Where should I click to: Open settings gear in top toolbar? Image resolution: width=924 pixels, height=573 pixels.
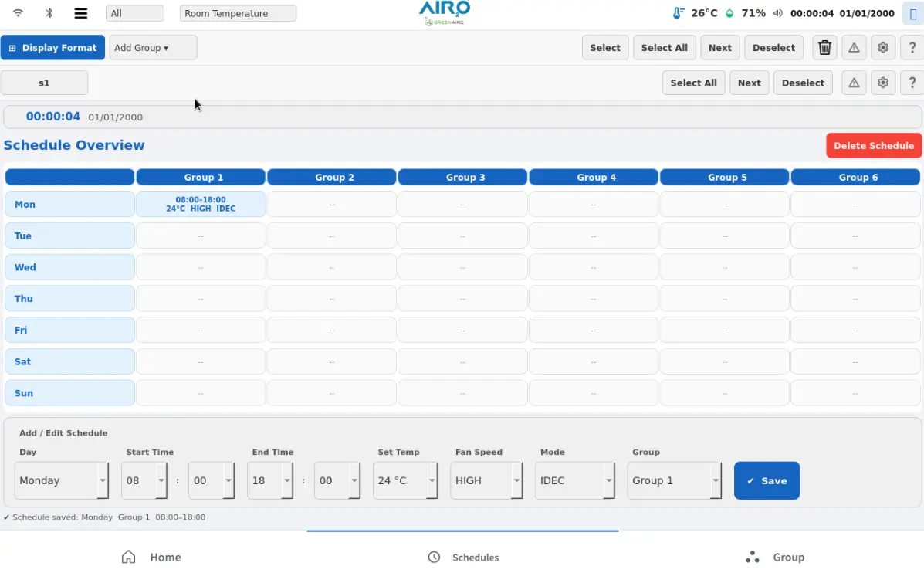tap(883, 47)
